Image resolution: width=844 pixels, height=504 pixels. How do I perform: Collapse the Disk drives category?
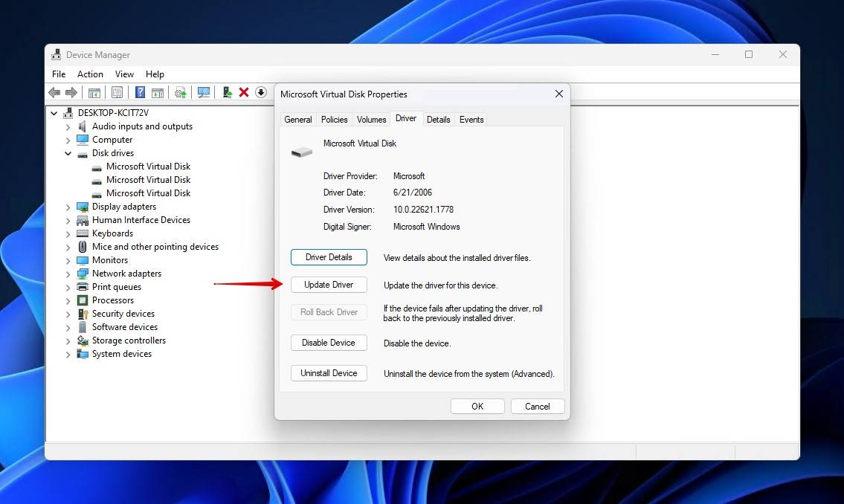(x=68, y=153)
